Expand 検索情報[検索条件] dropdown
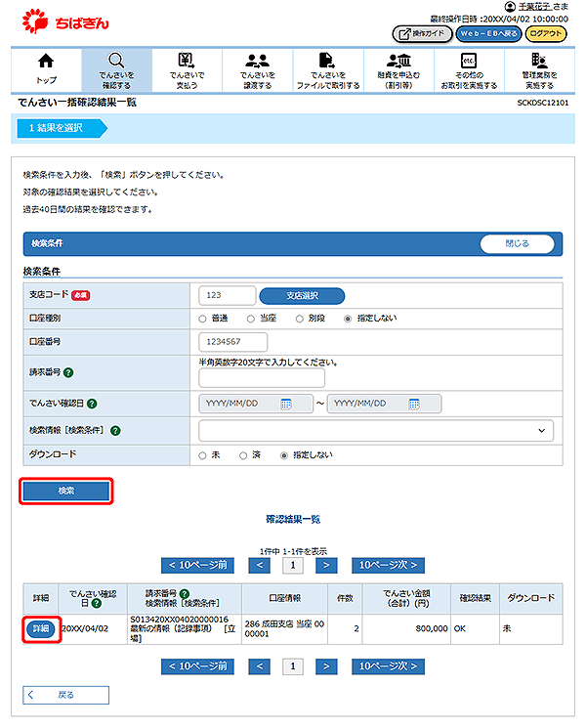Screen dimensions: 586x728 click(376, 430)
